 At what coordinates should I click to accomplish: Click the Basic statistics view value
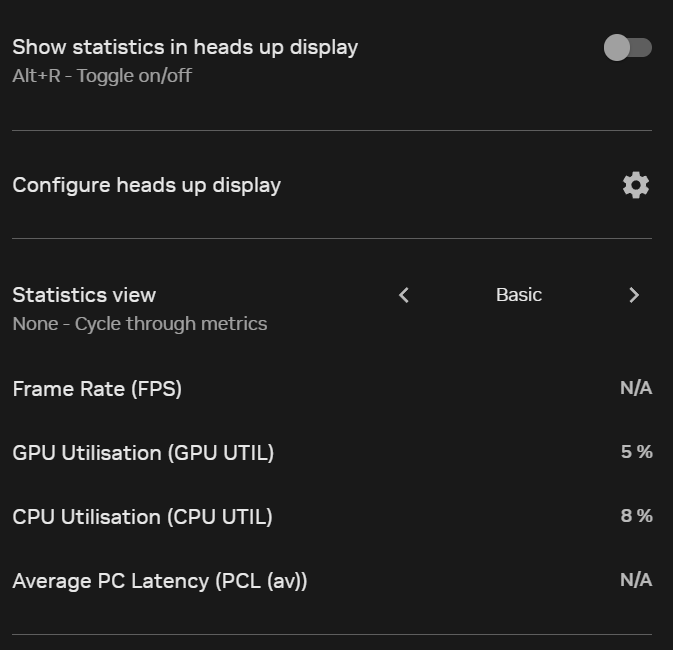519,295
